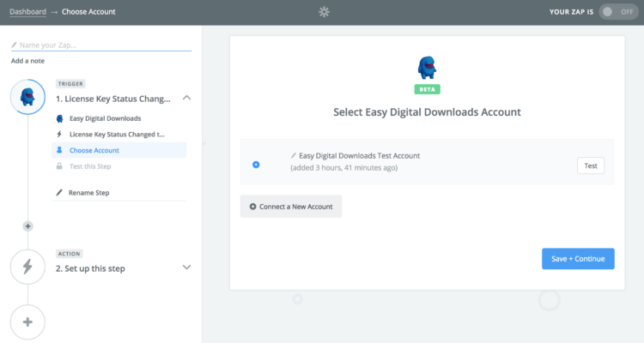Click the pencil icon beside Rename Step

click(59, 192)
